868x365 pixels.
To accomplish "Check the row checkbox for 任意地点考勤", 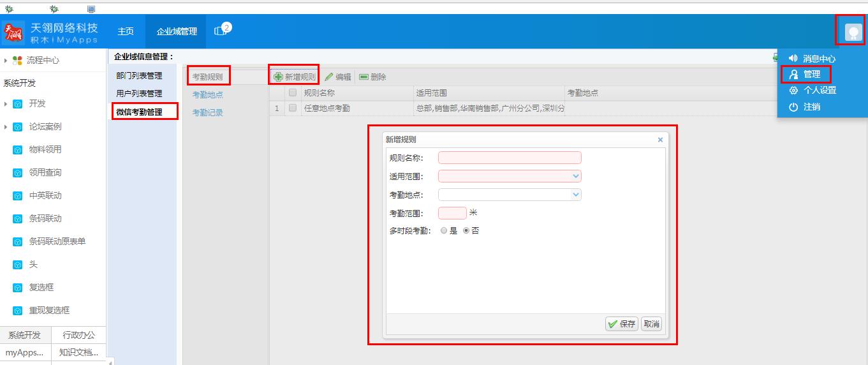I will click(293, 108).
